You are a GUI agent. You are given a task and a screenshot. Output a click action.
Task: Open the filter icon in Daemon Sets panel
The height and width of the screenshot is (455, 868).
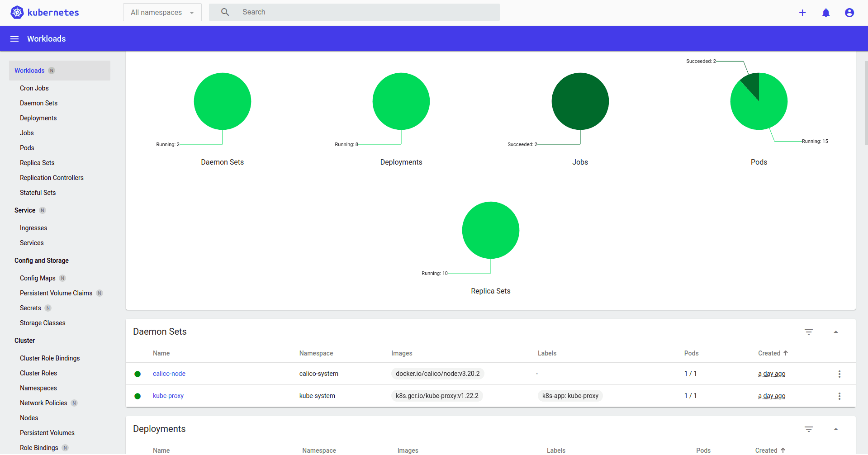click(809, 332)
